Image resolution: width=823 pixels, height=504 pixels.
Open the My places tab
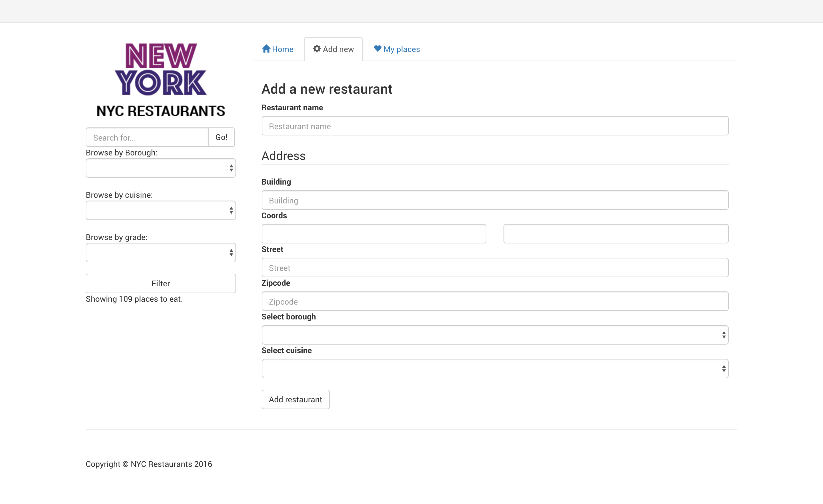(397, 49)
